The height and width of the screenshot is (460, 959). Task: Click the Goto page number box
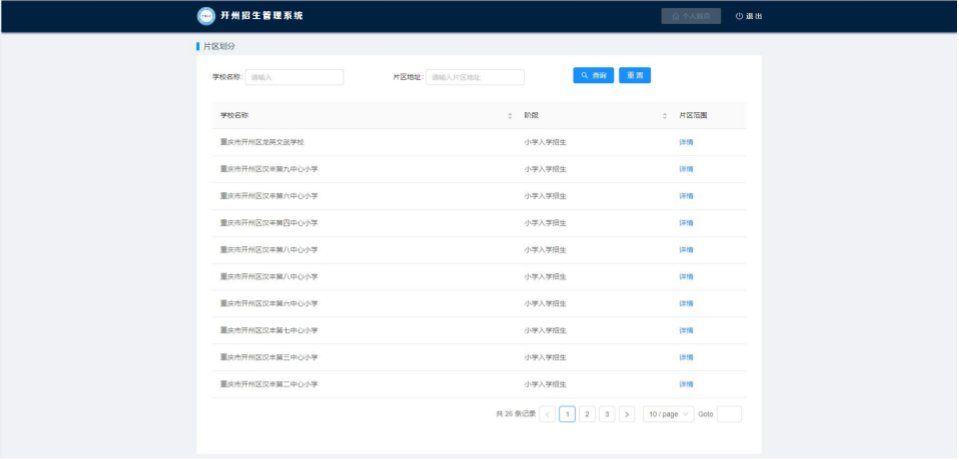tap(729, 414)
